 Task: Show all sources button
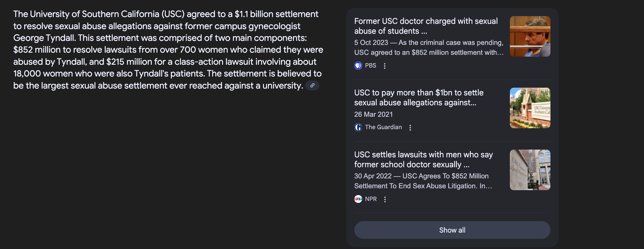point(452,230)
